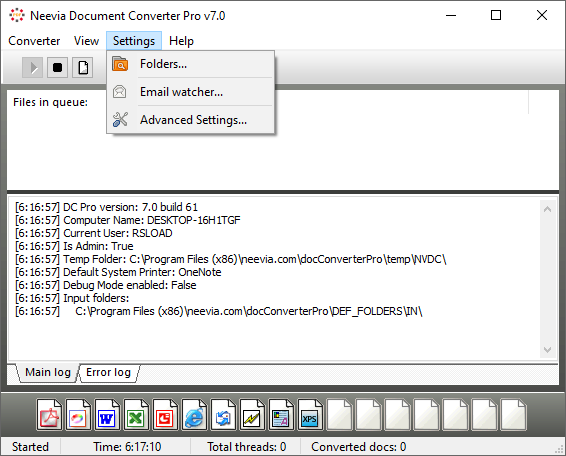Maximize the Neevia Document Converter window
The image size is (566, 456).
click(496, 15)
